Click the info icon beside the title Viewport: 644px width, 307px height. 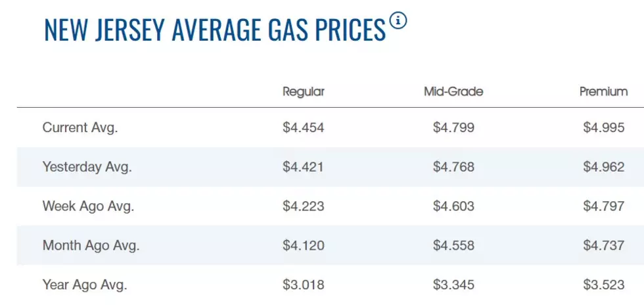398,20
